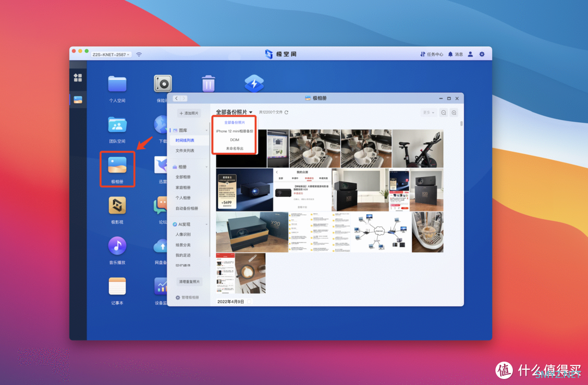Launch the 极相册 desktop app icon
The image size is (588, 385).
click(x=117, y=165)
